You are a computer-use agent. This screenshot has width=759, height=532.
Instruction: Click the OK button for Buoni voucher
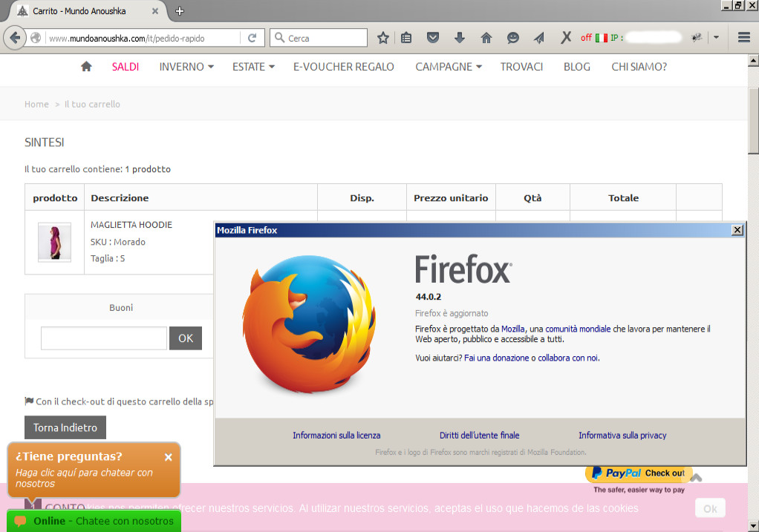pyautogui.click(x=186, y=338)
